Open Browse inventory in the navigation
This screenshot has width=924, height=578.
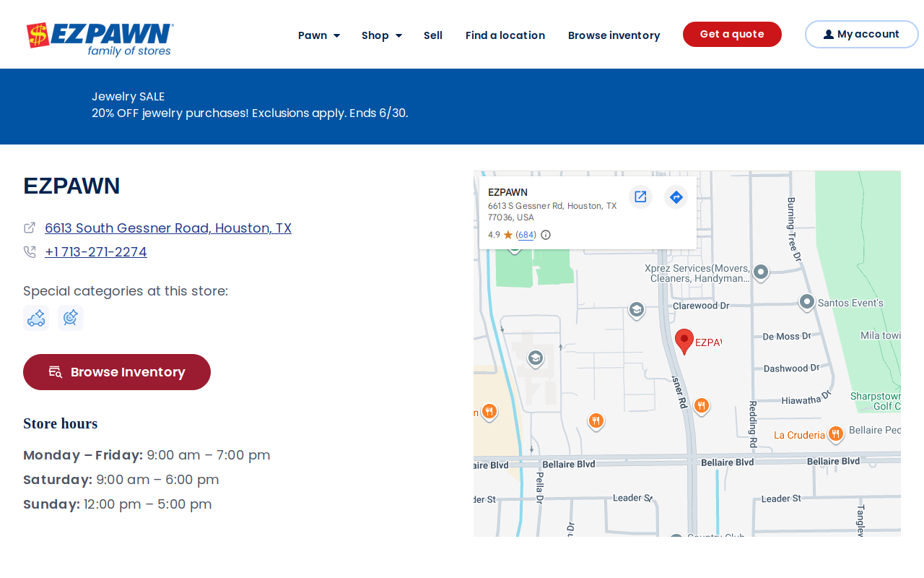[614, 35]
